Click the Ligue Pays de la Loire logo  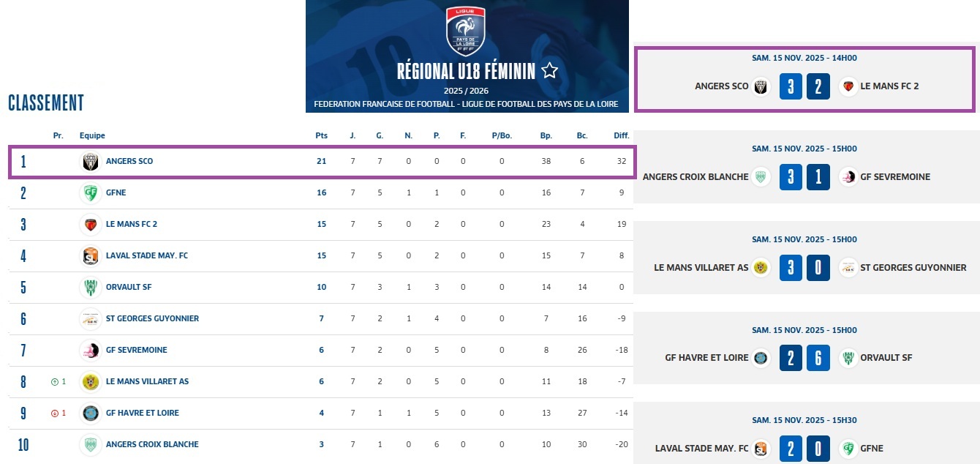pyautogui.click(x=466, y=31)
